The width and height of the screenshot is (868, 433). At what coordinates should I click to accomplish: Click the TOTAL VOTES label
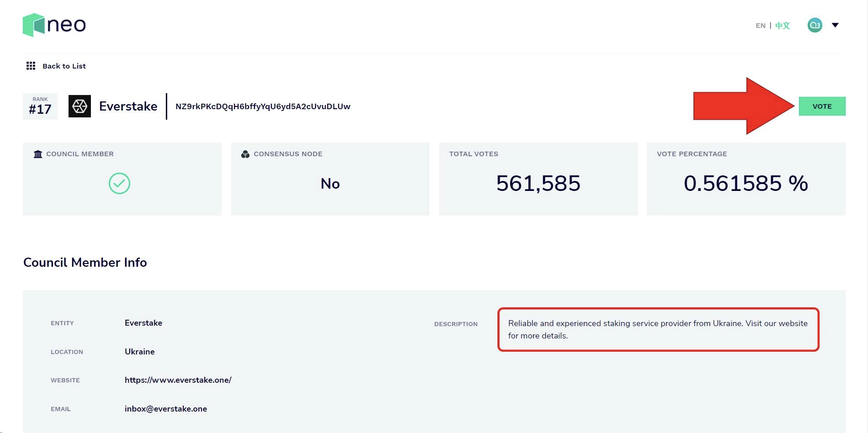[474, 154]
